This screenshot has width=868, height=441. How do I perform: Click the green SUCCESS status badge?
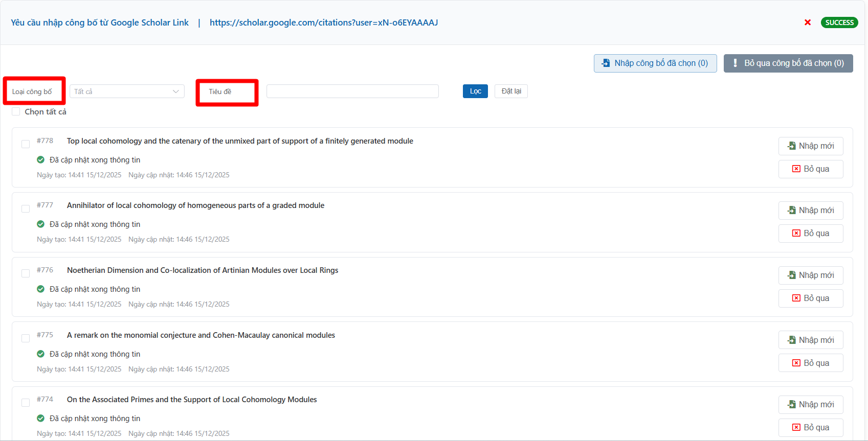click(x=839, y=22)
